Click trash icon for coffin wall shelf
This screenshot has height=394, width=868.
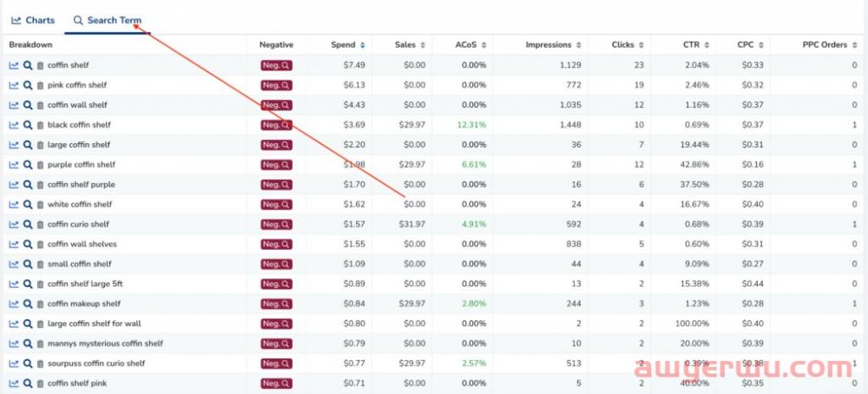[x=40, y=105]
